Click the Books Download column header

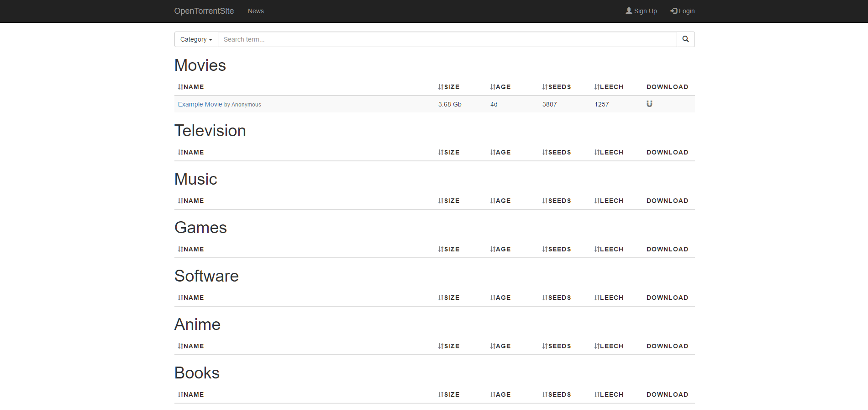[x=667, y=394]
